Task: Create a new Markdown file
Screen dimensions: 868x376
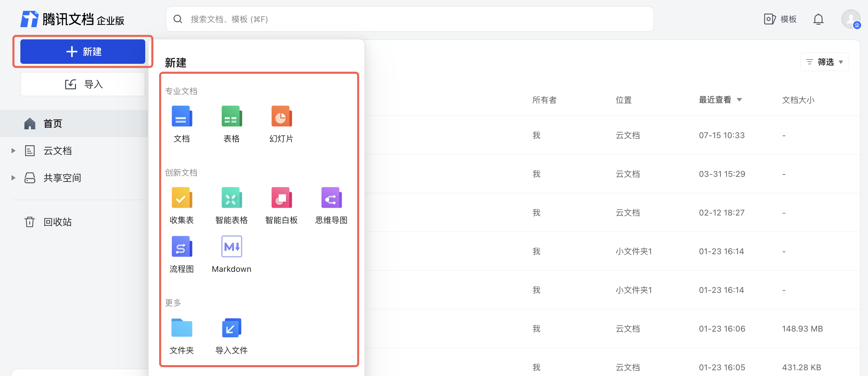Action: [231, 247]
